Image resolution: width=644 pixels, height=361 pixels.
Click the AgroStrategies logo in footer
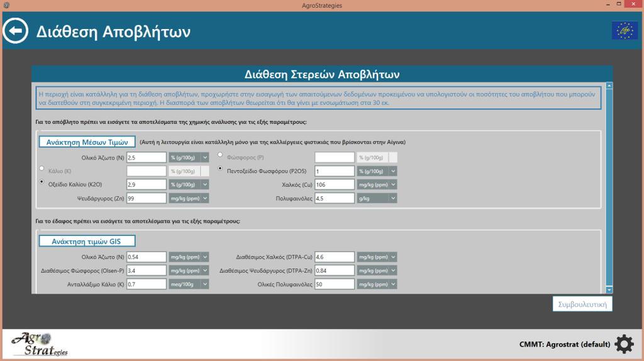(40, 344)
